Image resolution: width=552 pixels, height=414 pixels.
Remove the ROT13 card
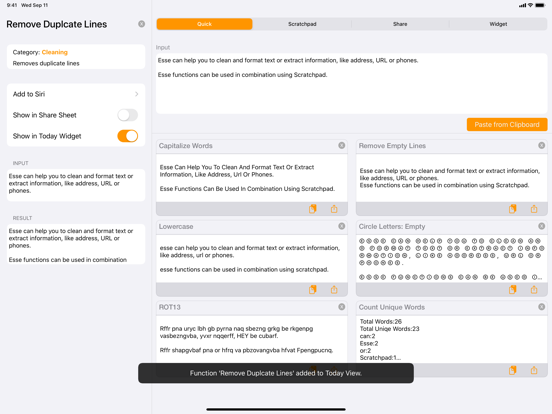[x=341, y=307]
